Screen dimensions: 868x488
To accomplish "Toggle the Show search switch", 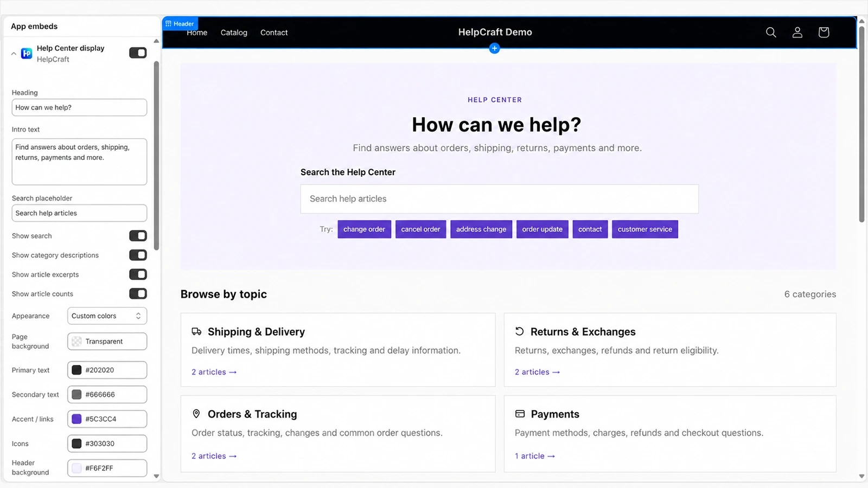I will (x=138, y=236).
